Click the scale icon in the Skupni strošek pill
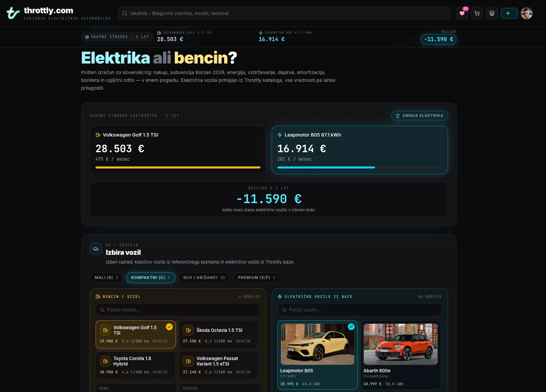Viewport: 546px width, 392px height. click(x=87, y=37)
